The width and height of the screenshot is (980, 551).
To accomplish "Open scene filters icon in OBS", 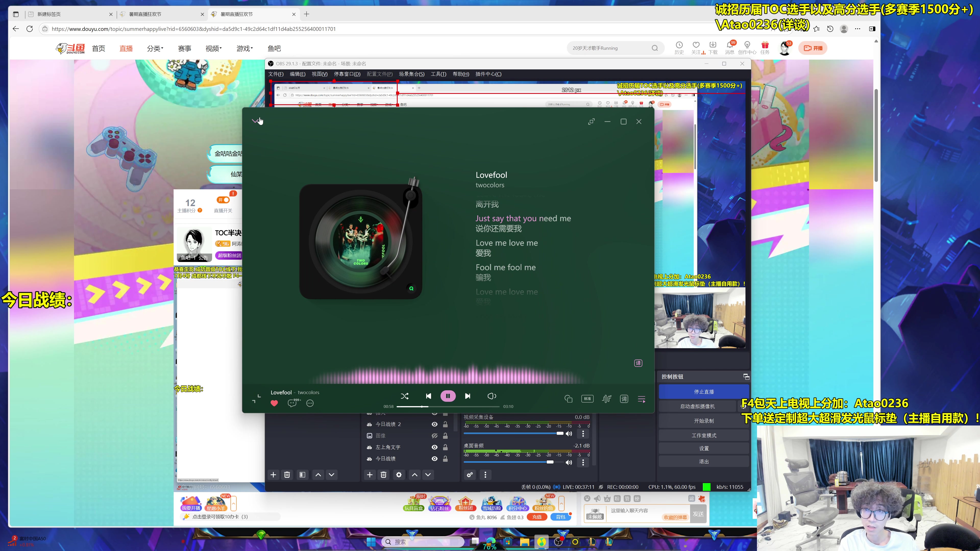I will [302, 474].
